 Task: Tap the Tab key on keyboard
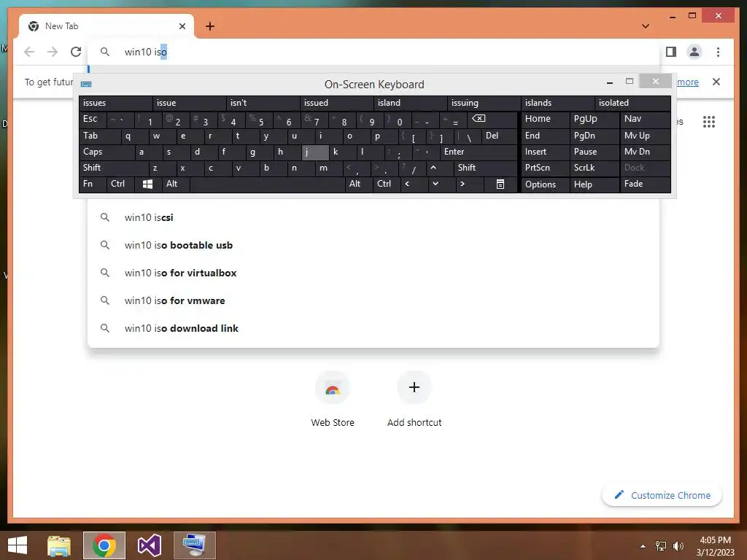(99, 136)
